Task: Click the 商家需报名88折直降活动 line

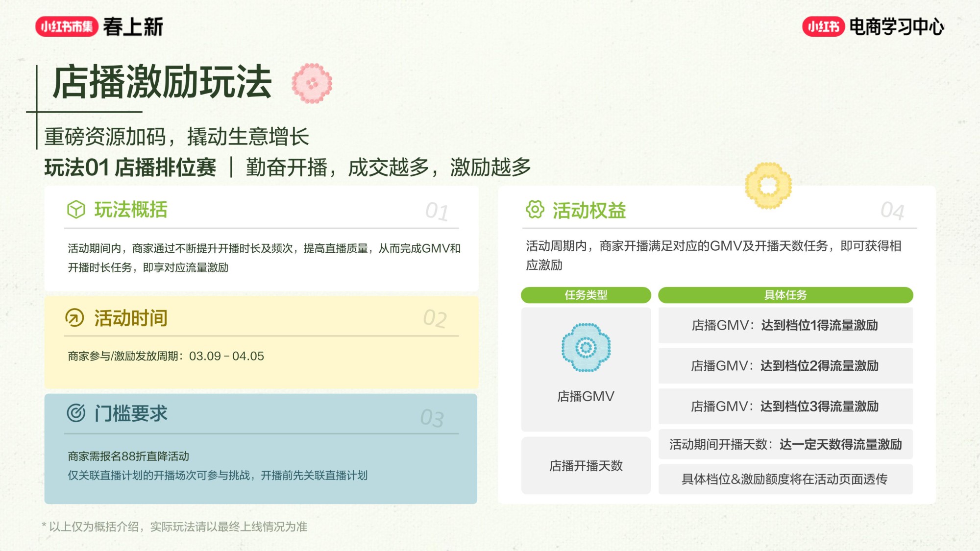Action: 128,456
